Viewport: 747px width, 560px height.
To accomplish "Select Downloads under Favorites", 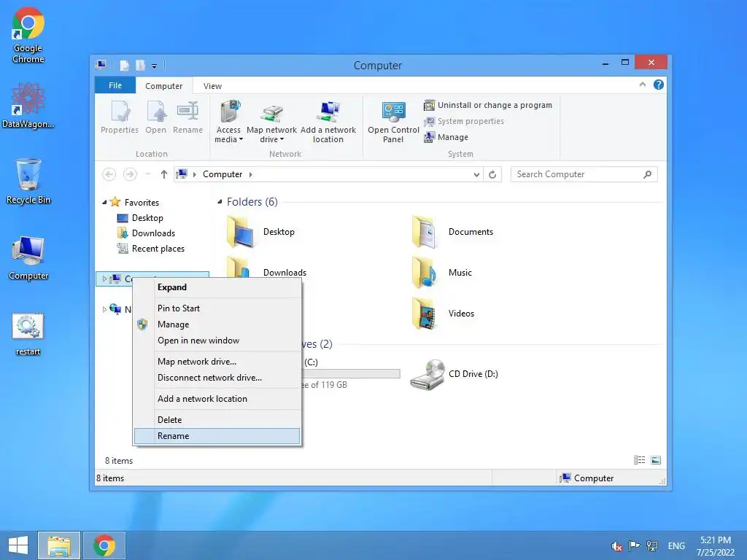I will [x=146, y=233].
